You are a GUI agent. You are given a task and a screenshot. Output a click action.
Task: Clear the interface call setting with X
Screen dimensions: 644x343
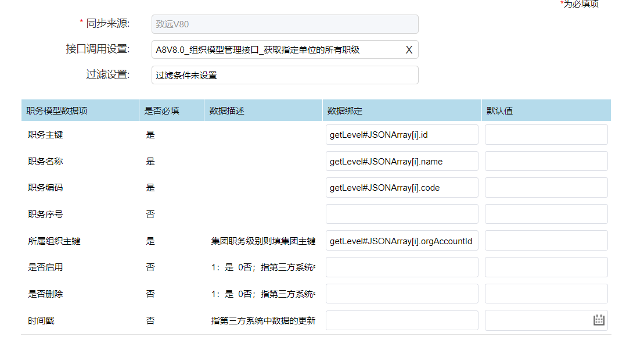(x=409, y=50)
